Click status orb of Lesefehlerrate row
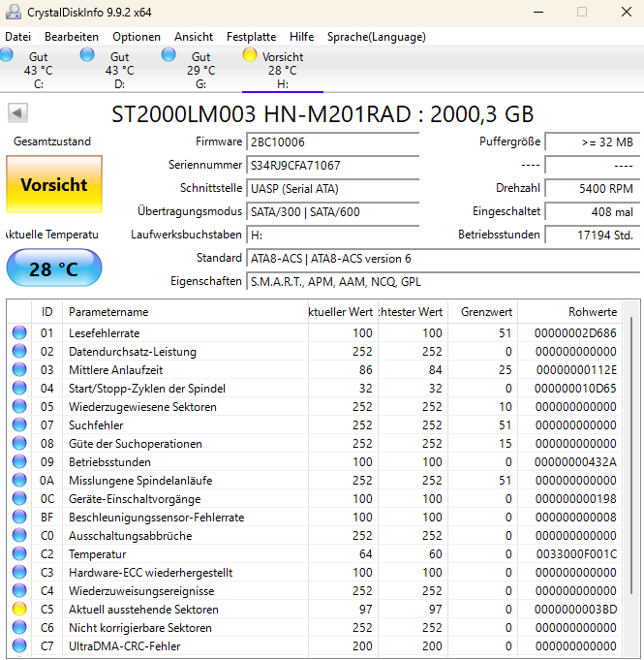Screen dimensions: 644x660 (x=19, y=332)
